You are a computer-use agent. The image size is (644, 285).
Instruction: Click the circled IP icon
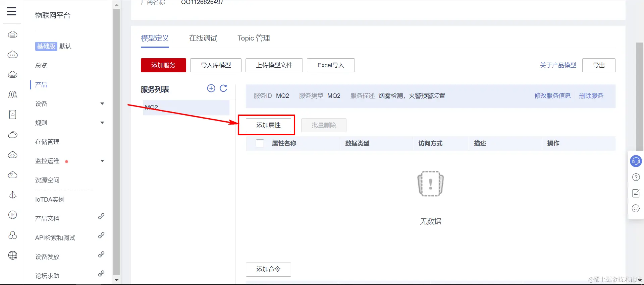click(x=13, y=215)
